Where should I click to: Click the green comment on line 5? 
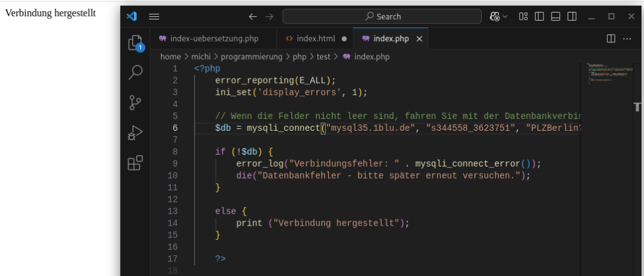pyautogui.click(x=398, y=116)
